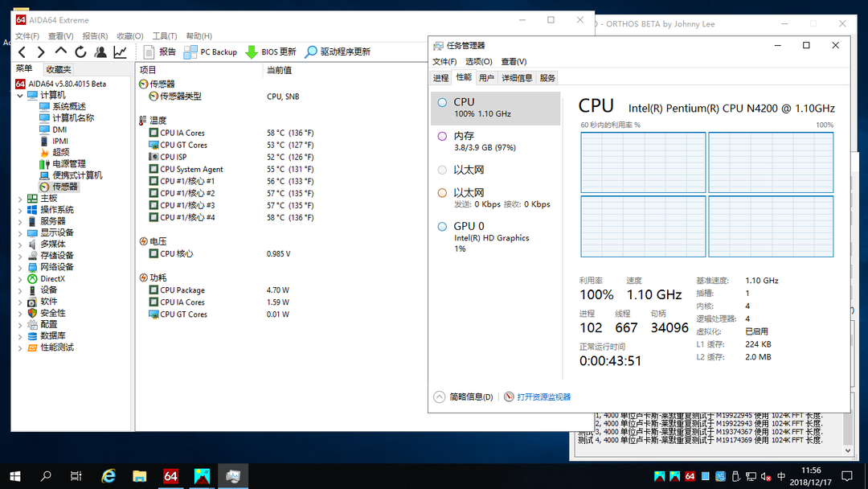This screenshot has height=489, width=868.
Task: Open PC Backup from the toolbar
Action: (211, 52)
